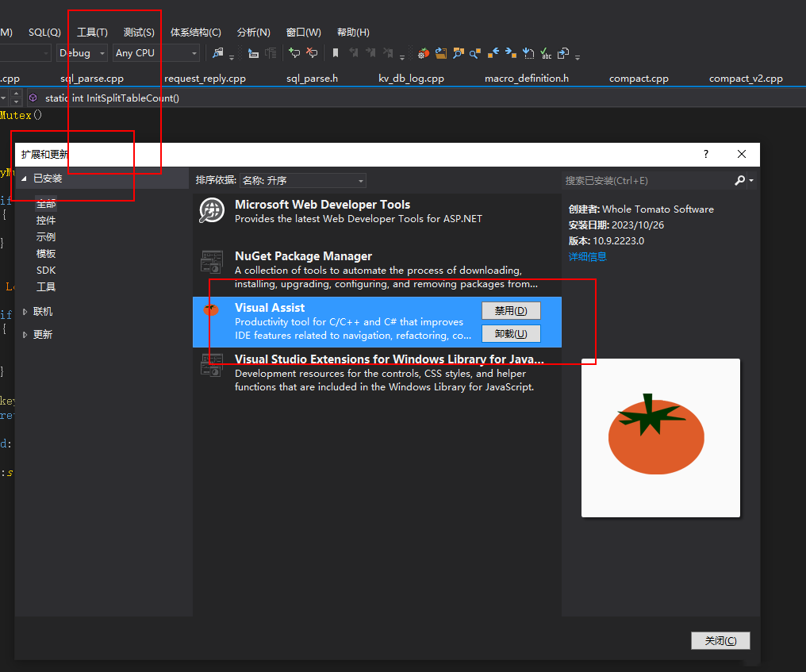
Task: Click the 关闭(C) button
Action: [720, 640]
